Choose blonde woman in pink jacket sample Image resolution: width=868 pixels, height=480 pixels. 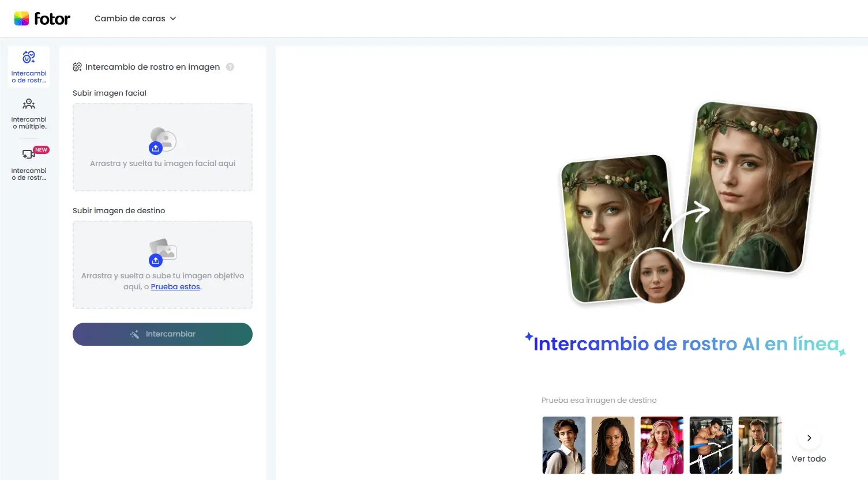[x=662, y=445]
